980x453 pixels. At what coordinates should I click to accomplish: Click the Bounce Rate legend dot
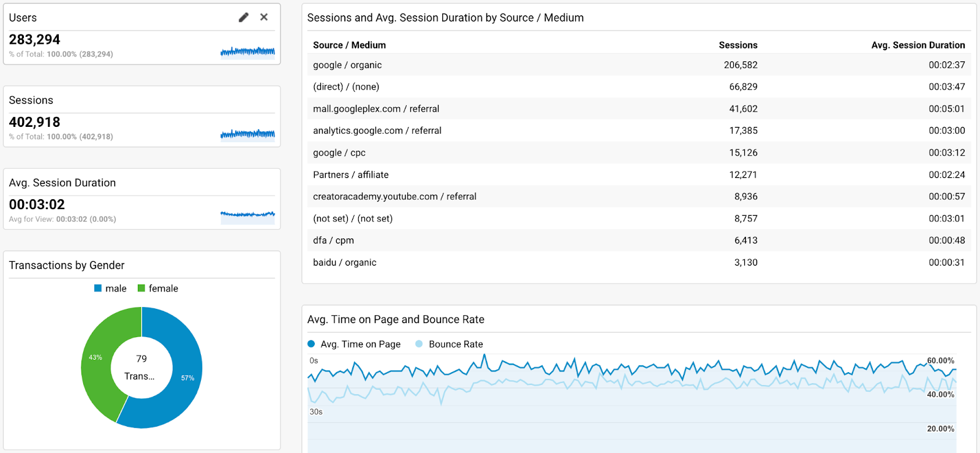(419, 344)
